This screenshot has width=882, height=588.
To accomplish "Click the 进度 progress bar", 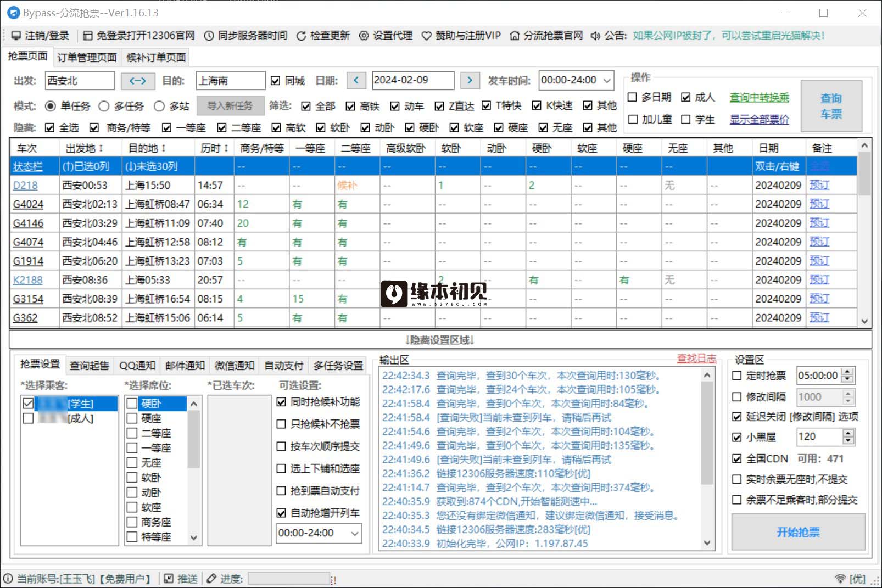I will (288, 579).
